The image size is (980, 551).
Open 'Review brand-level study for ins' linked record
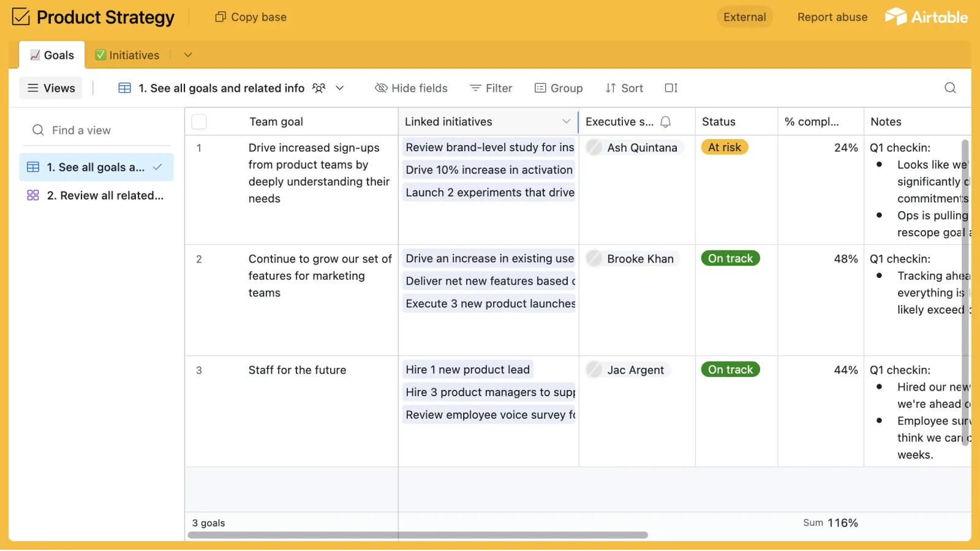[489, 148]
